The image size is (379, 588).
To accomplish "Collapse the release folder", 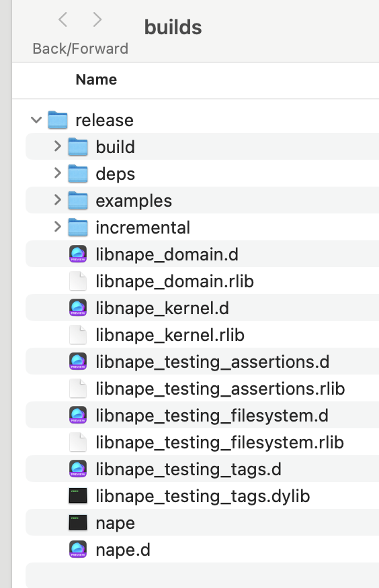I will tap(36, 120).
